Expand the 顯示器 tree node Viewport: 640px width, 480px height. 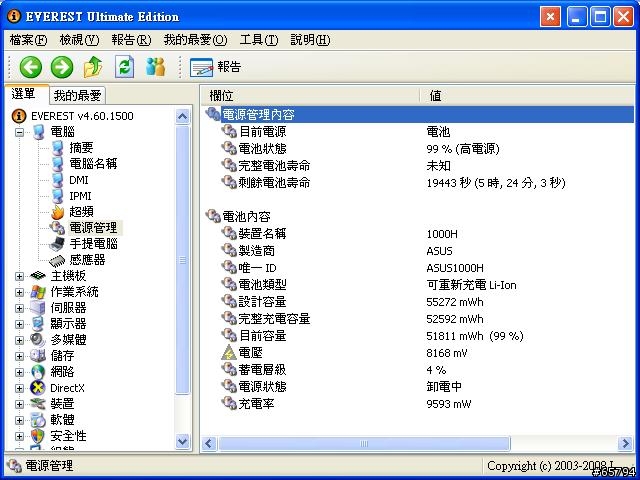coord(19,324)
